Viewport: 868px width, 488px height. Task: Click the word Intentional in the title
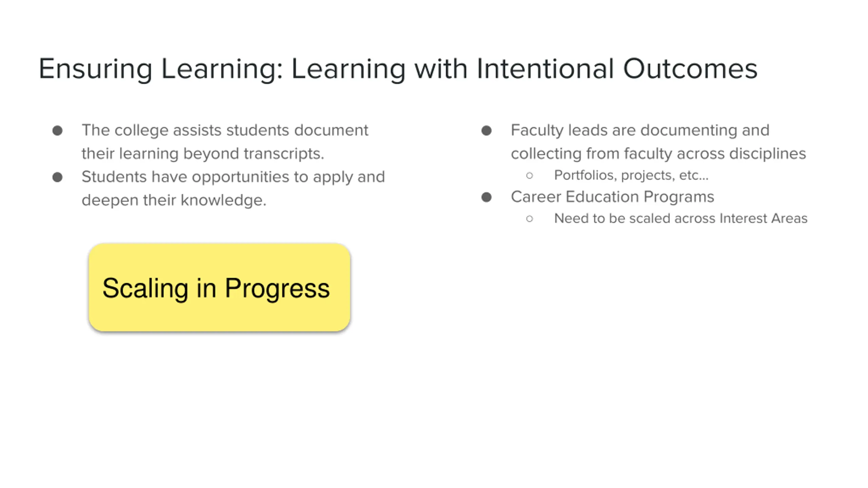(545, 69)
